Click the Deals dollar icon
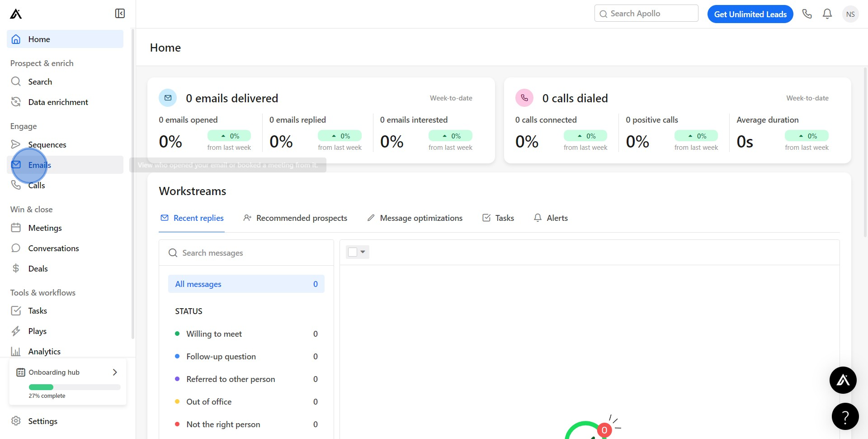868x439 pixels. coord(16,268)
